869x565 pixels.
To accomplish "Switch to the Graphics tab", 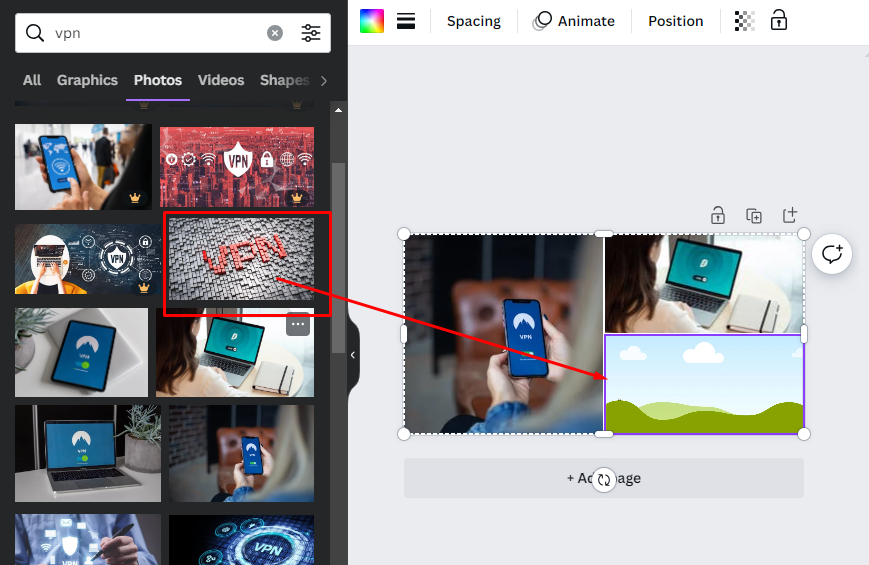I will tap(87, 80).
